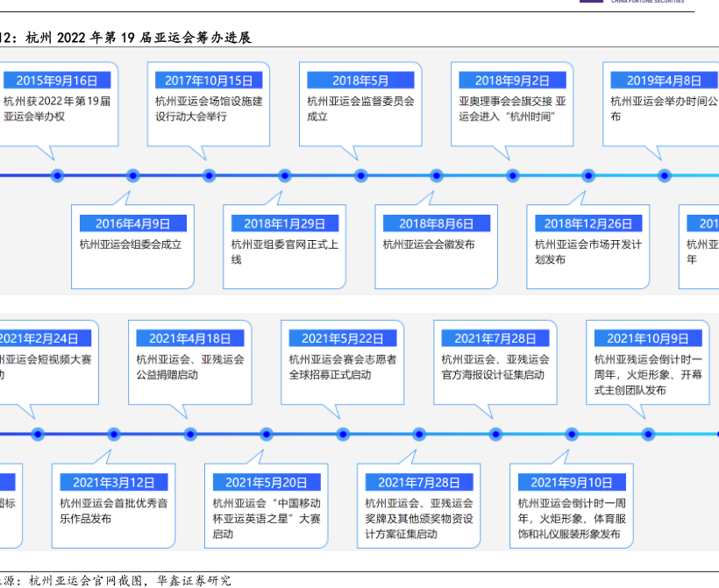Click the timeline dot for 2021年9月10日
Image resolution: width=719 pixels, height=588 pixels.
pyautogui.click(x=572, y=433)
